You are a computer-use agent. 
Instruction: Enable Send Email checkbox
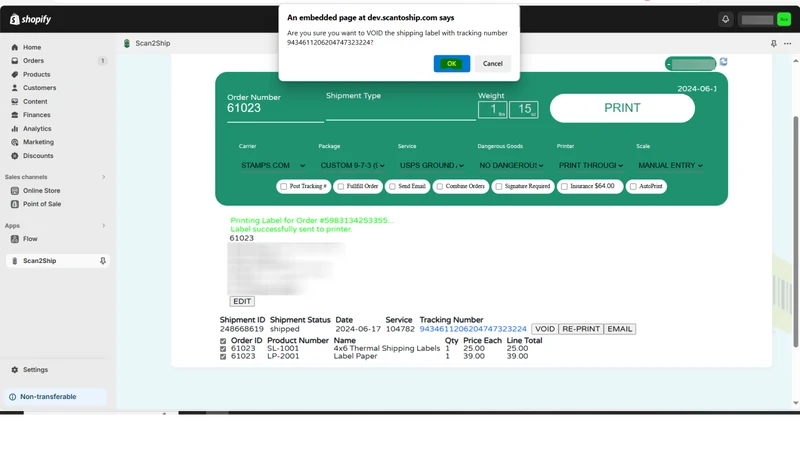point(392,187)
